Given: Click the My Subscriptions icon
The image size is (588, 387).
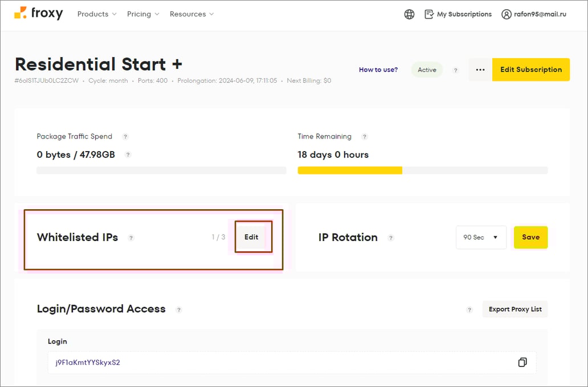Looking at the screenshot, I should pyautogui.click(x=428, y=14).
